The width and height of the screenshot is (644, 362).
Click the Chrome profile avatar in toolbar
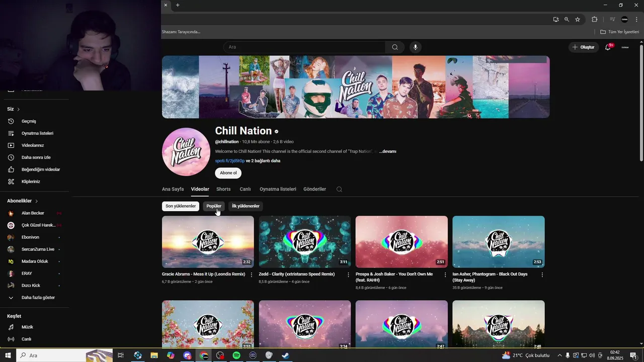point(624,19)
